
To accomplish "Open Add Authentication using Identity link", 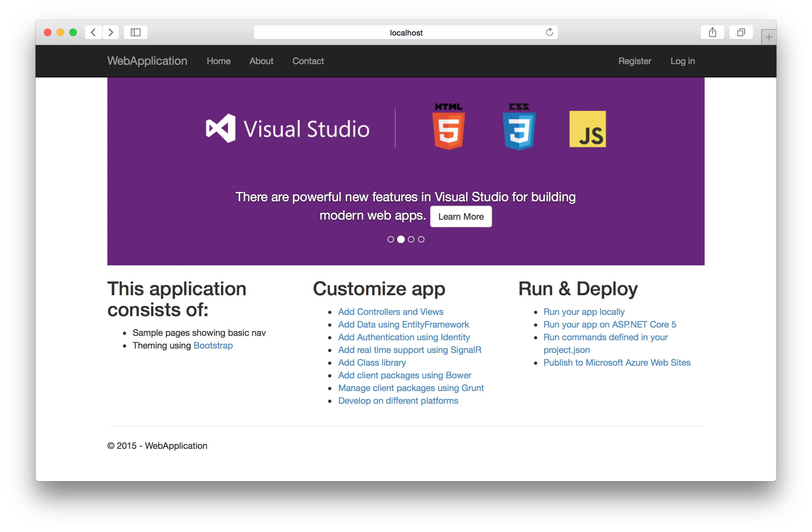I will pyautogui.click(x=404, y=337).
